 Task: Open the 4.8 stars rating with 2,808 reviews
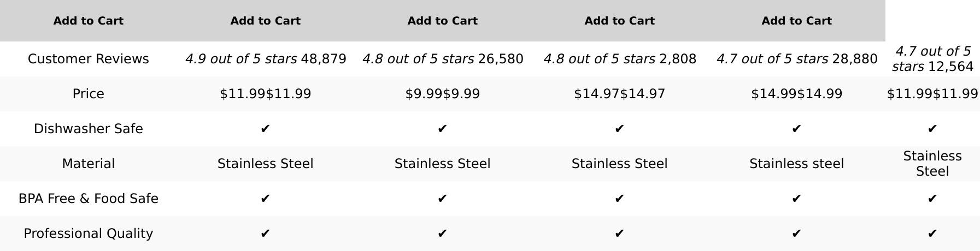tap(599, 59)
